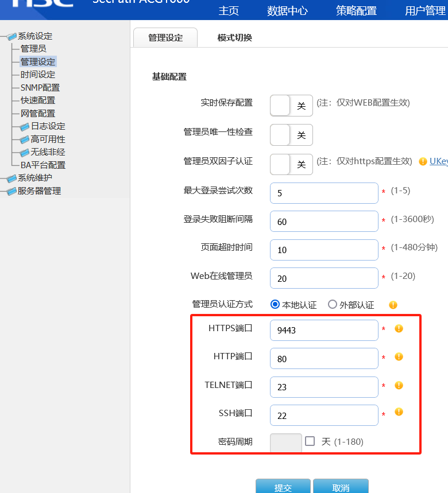Click the warning icon beside TELNET端口

point(399,385)
